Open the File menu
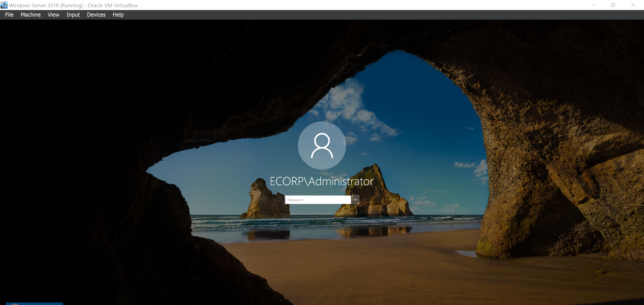This screenshot has width=644, height=305. pos(9,15)
